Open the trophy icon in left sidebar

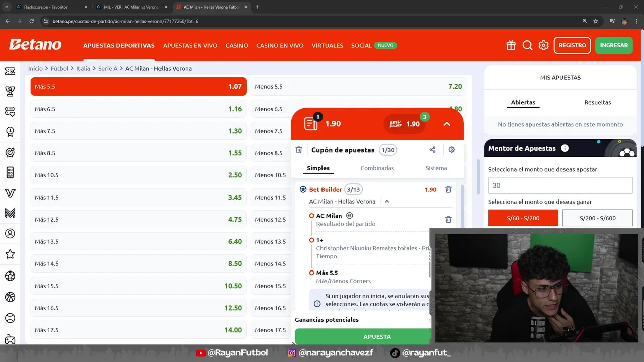[x=10, y=91]
